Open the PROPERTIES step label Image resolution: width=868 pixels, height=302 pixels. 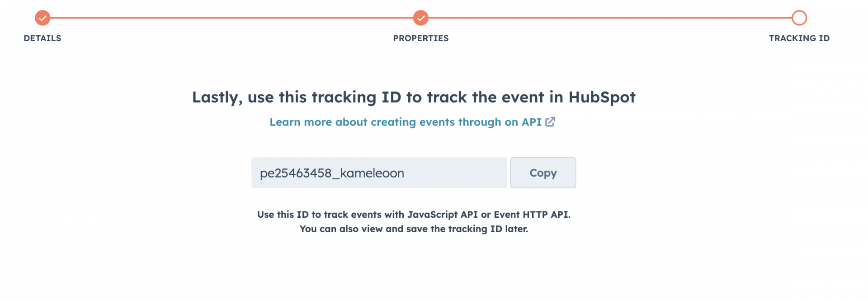tap(420, 38)
